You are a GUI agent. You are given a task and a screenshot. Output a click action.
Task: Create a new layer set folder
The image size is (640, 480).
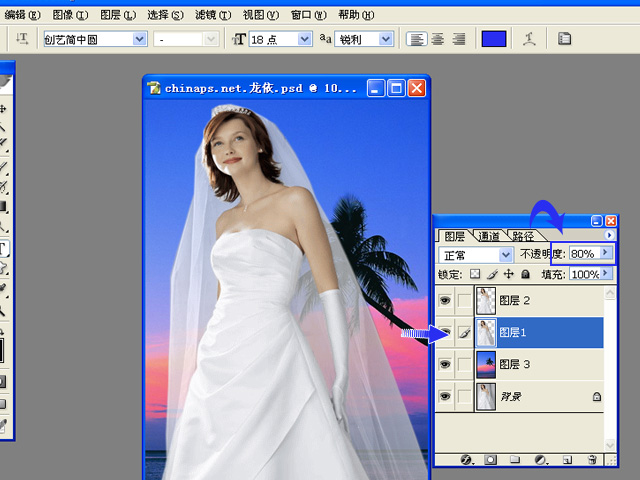tap(515, 460)
